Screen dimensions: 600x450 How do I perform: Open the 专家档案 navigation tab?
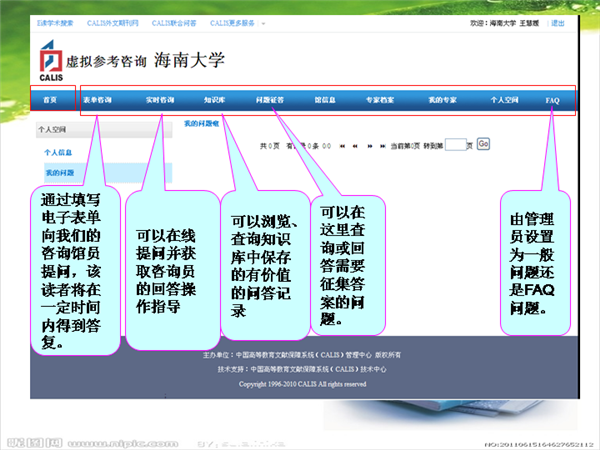click(380, 100)
